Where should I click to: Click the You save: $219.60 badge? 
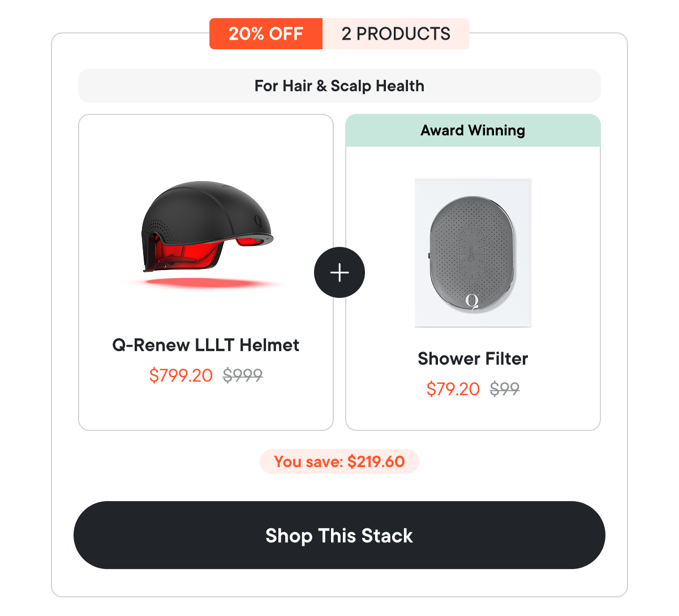coord(339,461)
